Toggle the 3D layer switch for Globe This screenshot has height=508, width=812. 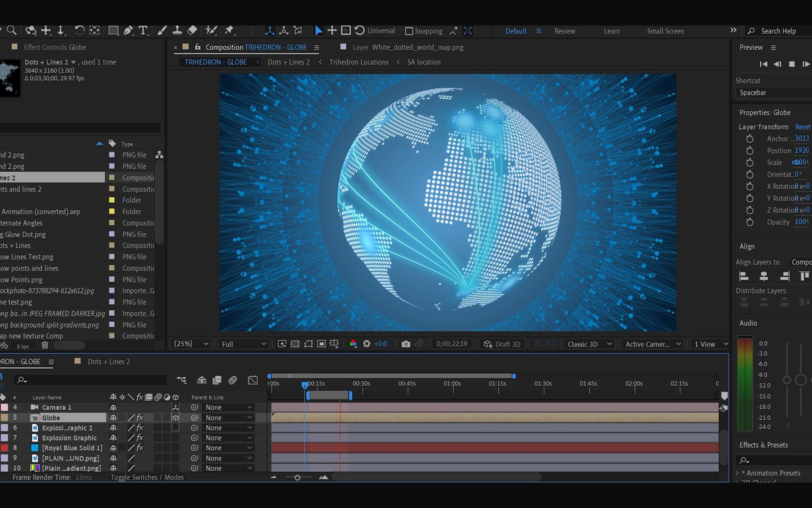[x=175, y=418]
